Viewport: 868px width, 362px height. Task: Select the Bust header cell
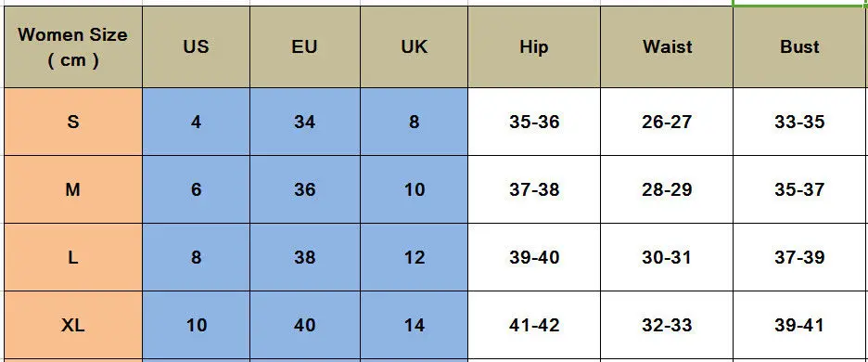[799, 47]
